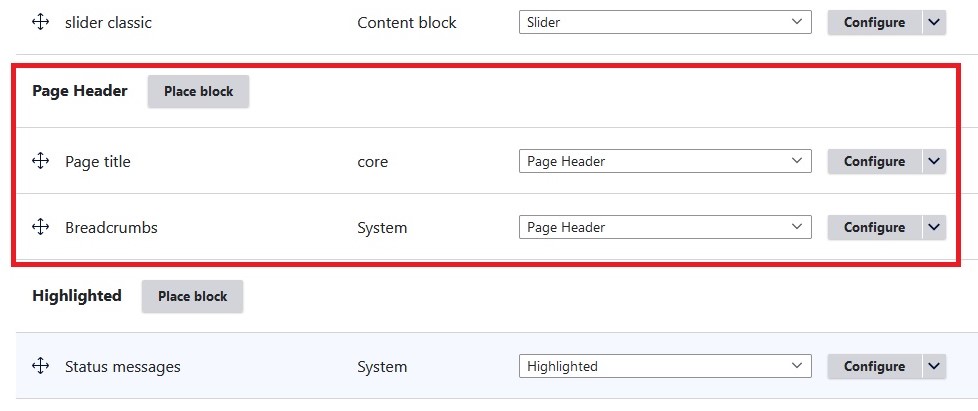
Task: Open region dropdown for Page title block
Action: point(665,161)
